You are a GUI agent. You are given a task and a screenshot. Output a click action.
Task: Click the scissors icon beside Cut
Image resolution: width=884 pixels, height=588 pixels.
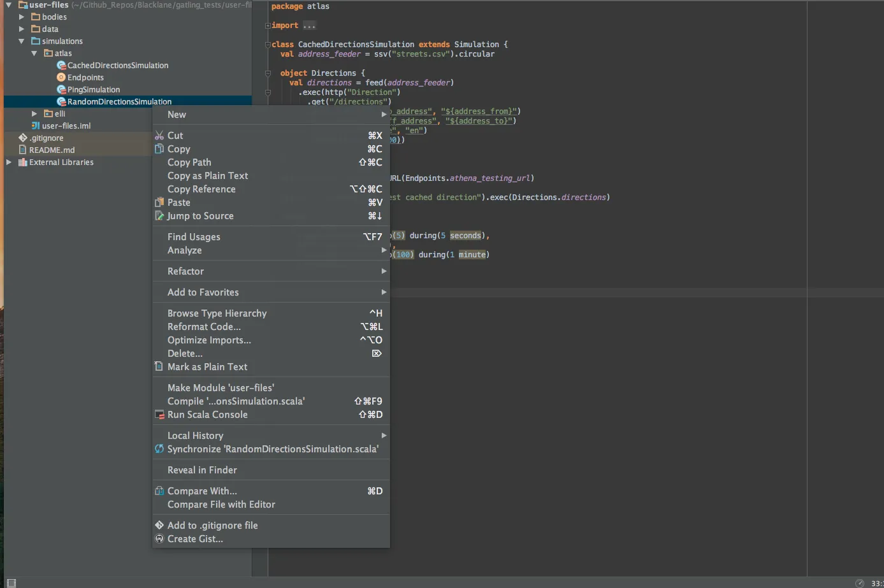pyautogui.click(x=159, y=136)
